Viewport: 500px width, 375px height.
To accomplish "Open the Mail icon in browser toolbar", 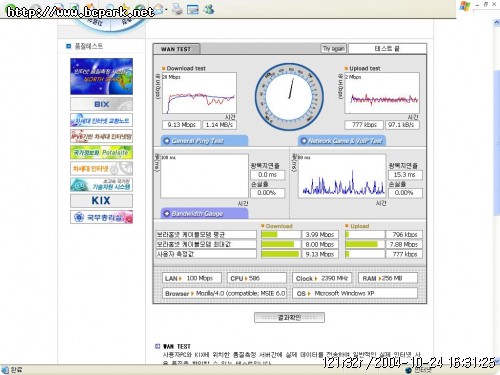I will coord(160,9).
